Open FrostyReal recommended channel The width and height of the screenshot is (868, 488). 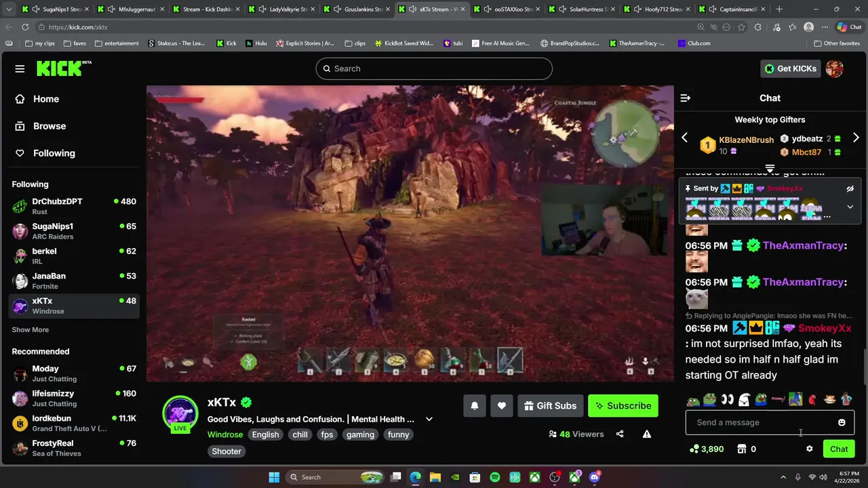(x=75, y=448)
